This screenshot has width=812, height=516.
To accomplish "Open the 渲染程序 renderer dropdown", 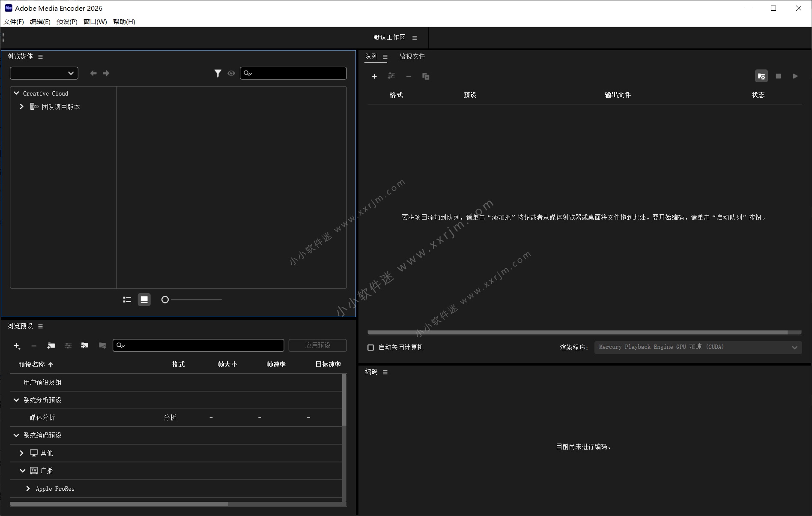I will coord(795,347).
